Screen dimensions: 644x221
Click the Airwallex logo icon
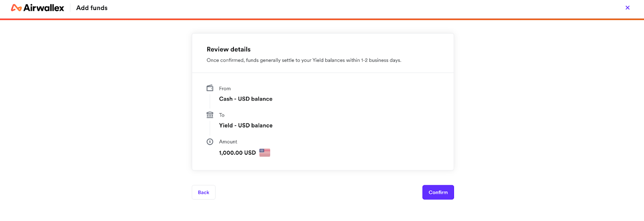click(x=16, y=8)
